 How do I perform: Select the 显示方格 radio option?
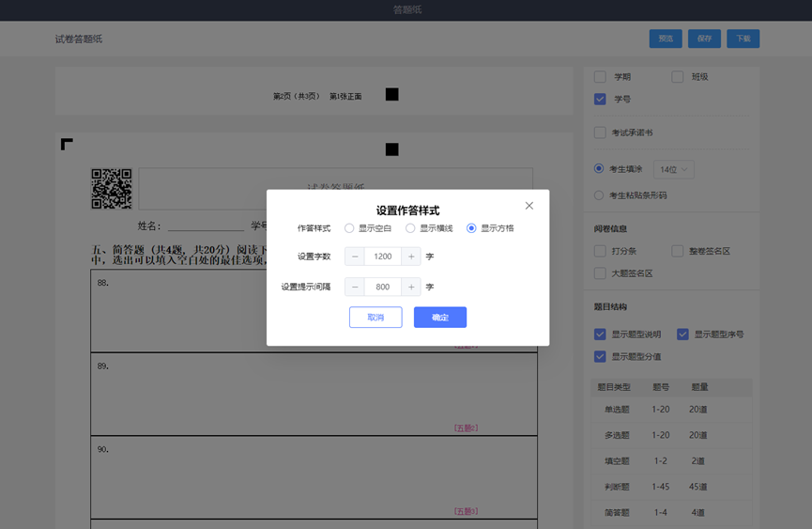471,228
